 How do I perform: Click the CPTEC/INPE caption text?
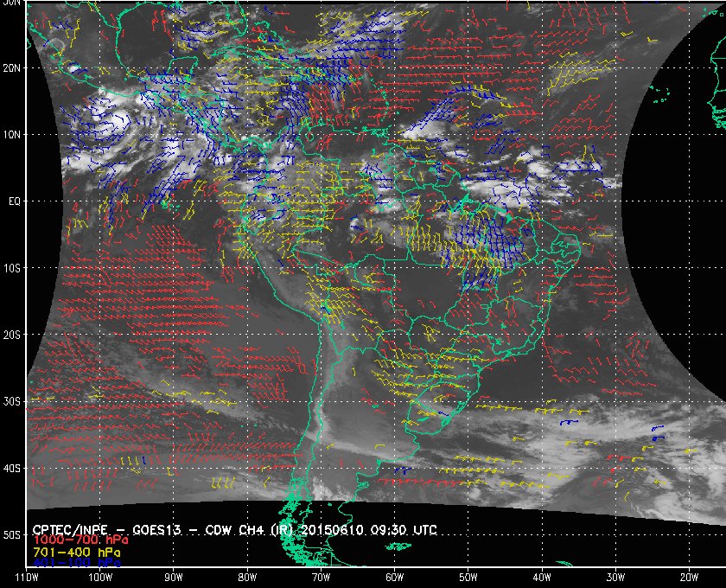[x=70, y=530]
